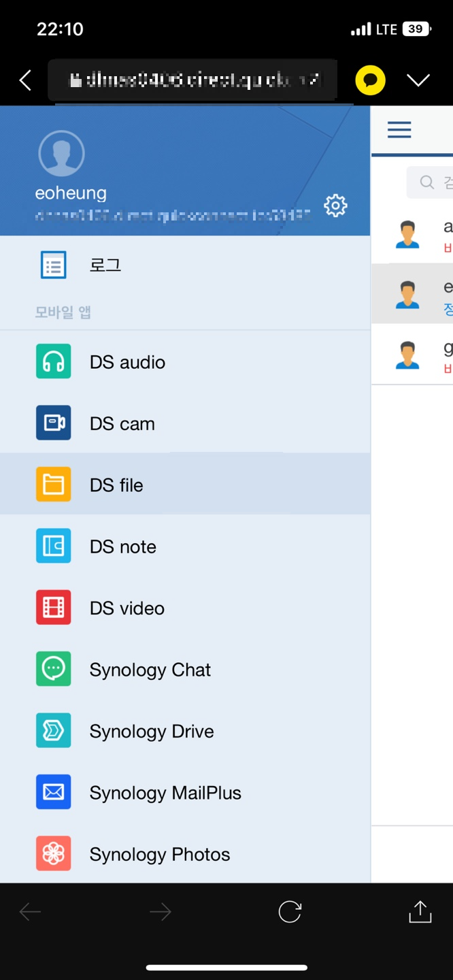Tap the eoheung username text
This screenshot has height=980, width=453.
tap(71, 193)
